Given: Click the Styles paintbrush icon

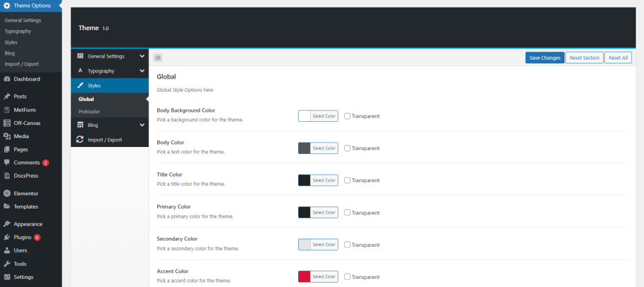Looking at the screenshot, I should point(80,85).
